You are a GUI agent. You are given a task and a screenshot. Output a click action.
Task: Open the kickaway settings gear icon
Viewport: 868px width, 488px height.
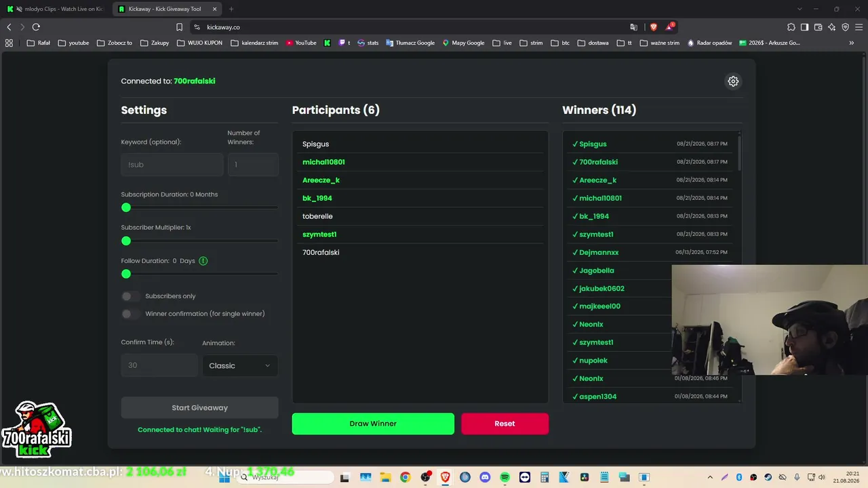[733, 81]
